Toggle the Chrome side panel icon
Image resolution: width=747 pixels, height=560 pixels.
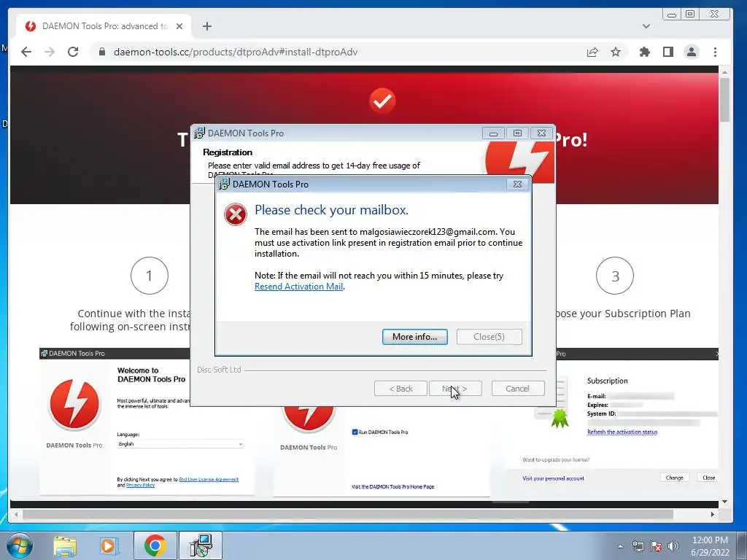pos(668,52)
